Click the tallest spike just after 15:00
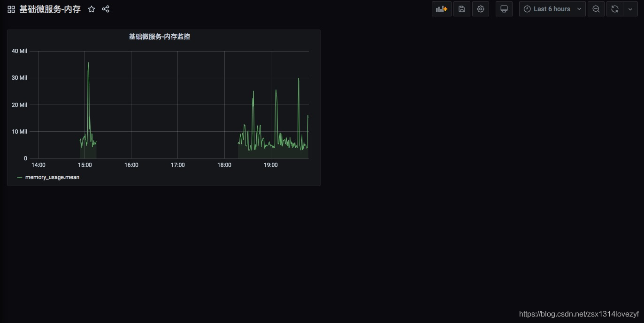Viewport: 644px width, 323px height. (x=88, y=64)
